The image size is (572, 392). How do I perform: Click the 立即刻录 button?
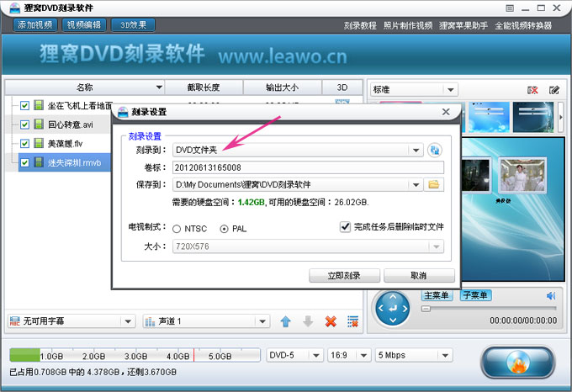[344, 275]
